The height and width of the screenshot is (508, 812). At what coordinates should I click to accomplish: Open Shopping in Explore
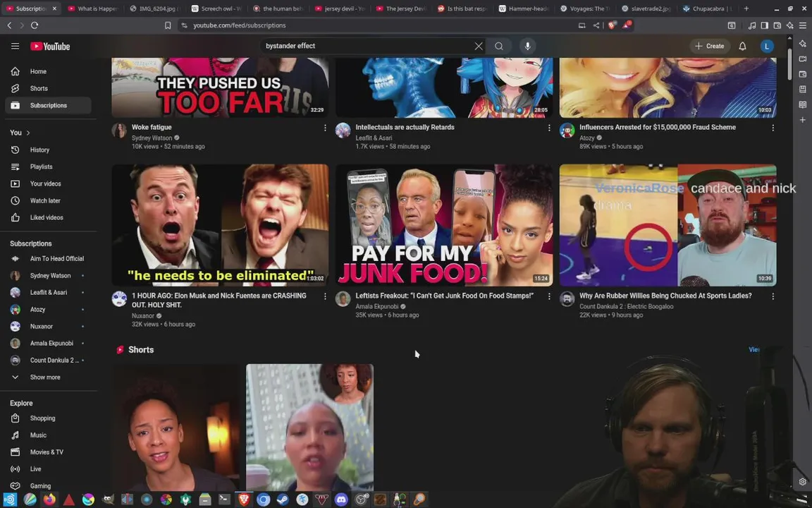pos(48,418)
